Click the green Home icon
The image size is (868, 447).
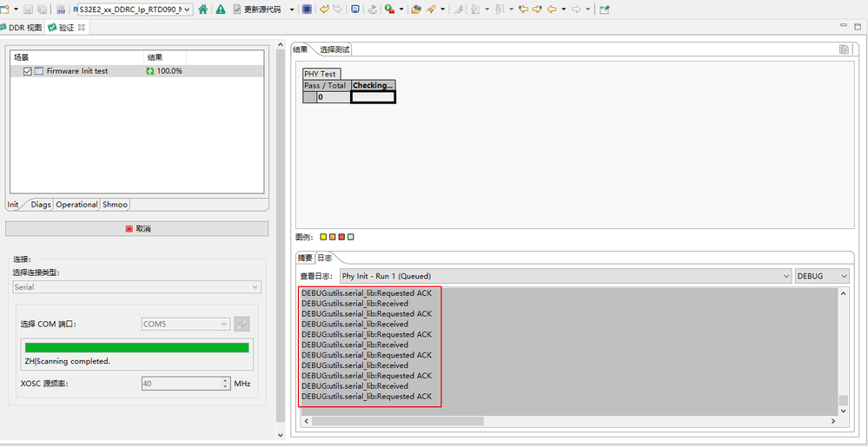point(203,10)
